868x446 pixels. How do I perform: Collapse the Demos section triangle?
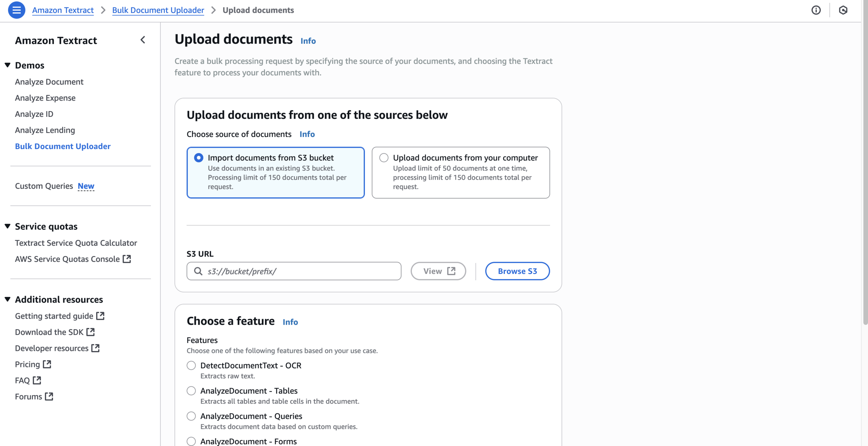[x=8, y=65]
